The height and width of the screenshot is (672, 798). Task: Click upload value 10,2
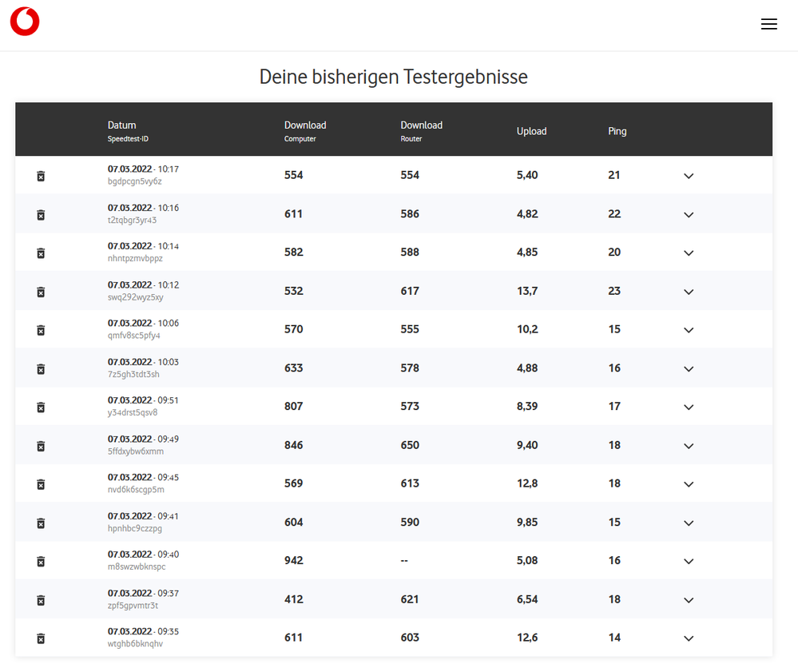pos(527,329)
